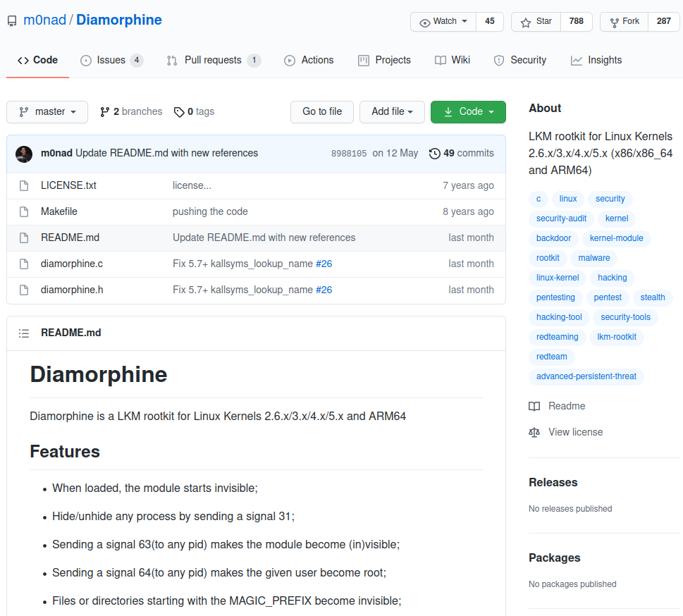Select the 'hacking-tool' topic tag
The width and height of the screenshot is (683, 616).
(x=559, y=317)
